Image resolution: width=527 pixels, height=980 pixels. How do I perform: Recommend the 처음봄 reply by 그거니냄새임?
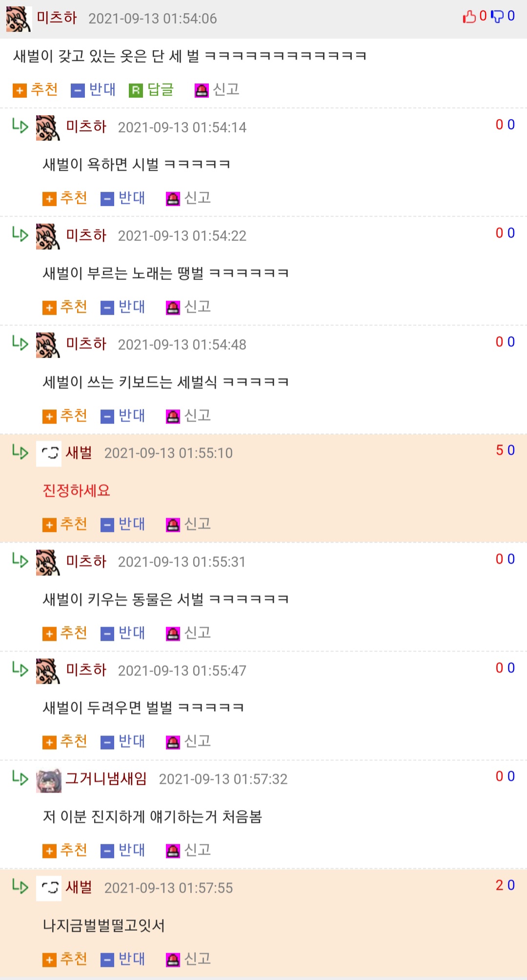65,851
